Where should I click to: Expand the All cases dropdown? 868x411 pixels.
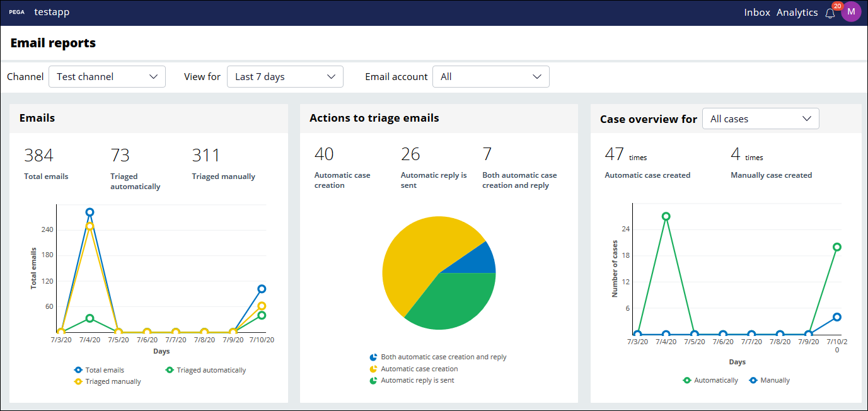click(760, 119)
